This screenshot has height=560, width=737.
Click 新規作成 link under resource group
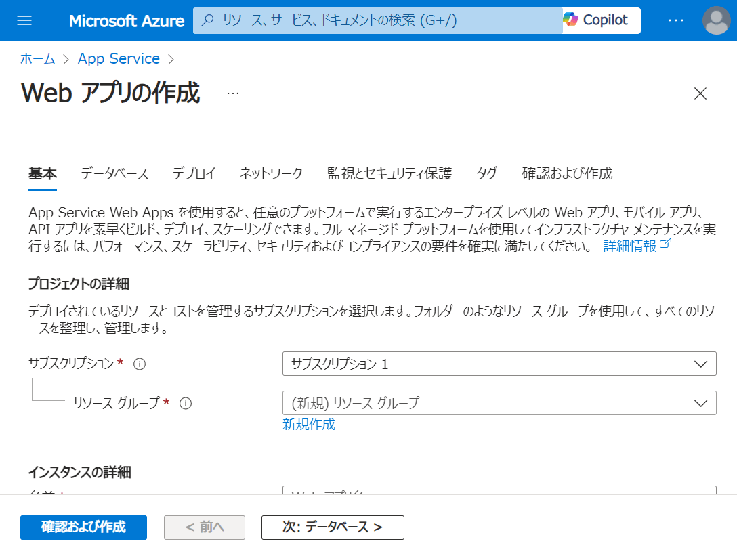click(x=309, y=424)
